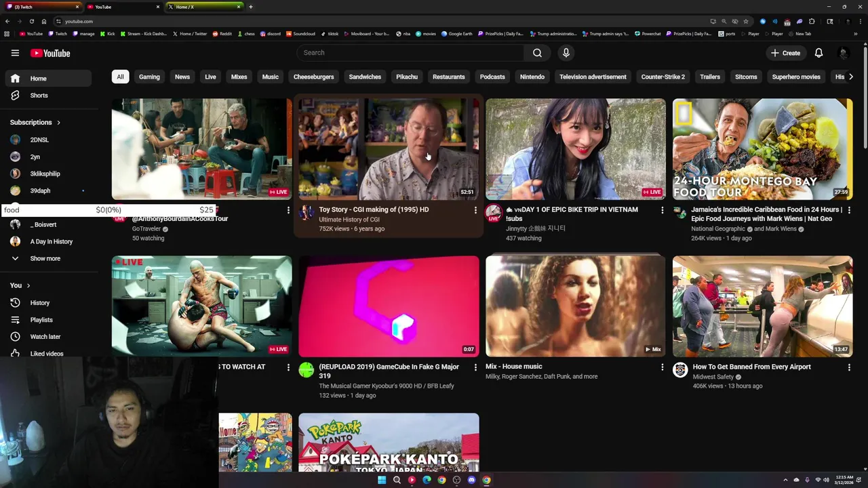The image size is (868, 488).
Task: Select the All category chip
Action: pos(120,77)
